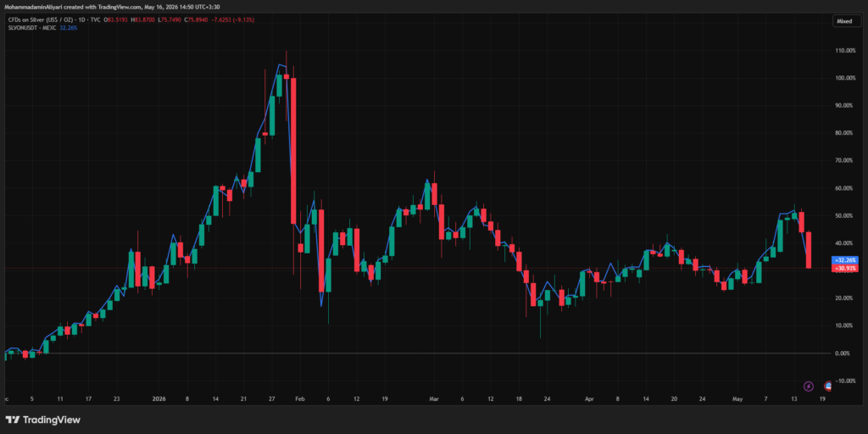Click the TradingView logo at bottom left
This screenshot has width=868, height=434.
42,420
